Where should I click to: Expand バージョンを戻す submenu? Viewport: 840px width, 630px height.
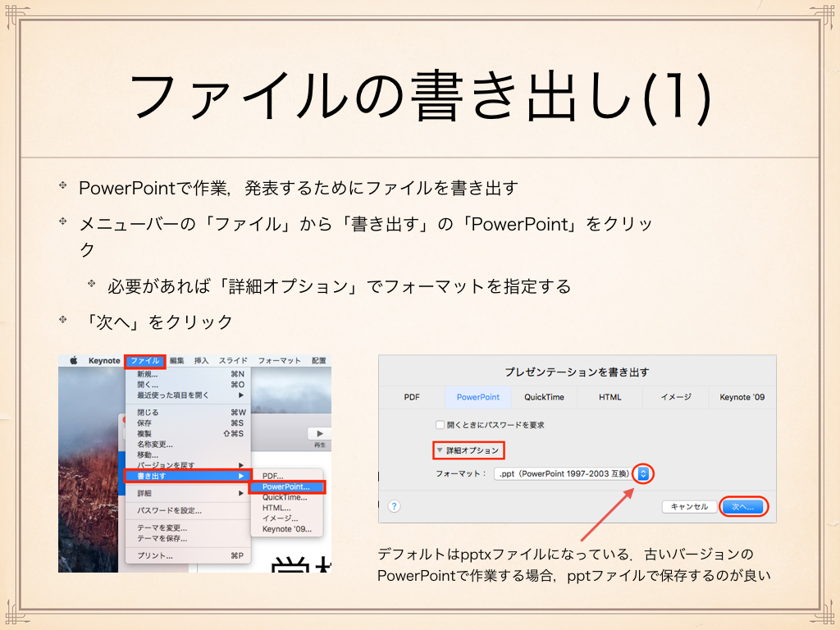[188, 465]
